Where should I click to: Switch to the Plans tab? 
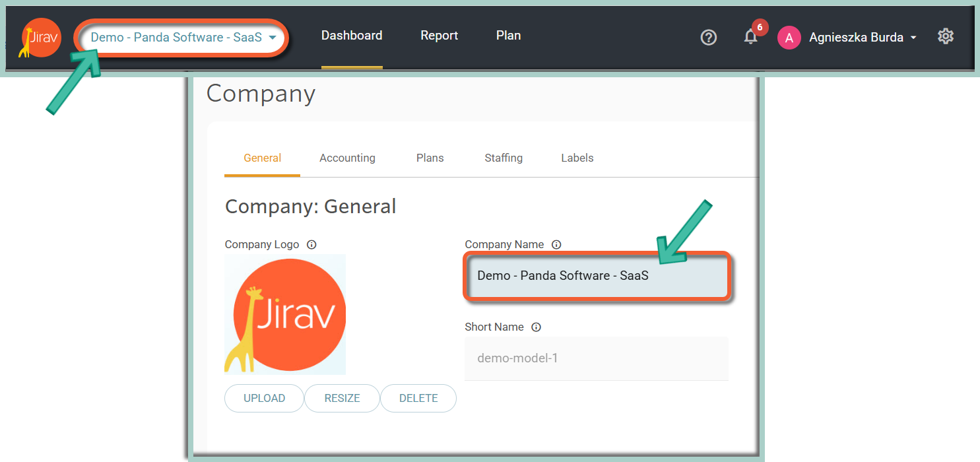tap(430, 158)
